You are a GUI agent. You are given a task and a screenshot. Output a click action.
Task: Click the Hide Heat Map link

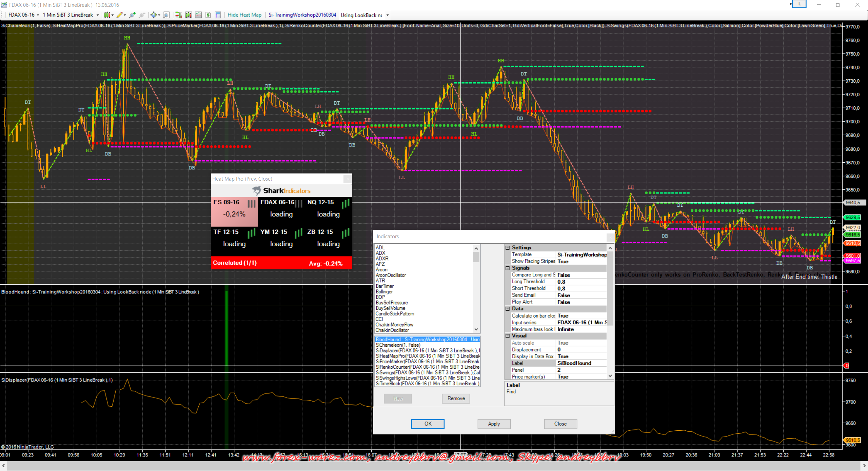(244, 15)
